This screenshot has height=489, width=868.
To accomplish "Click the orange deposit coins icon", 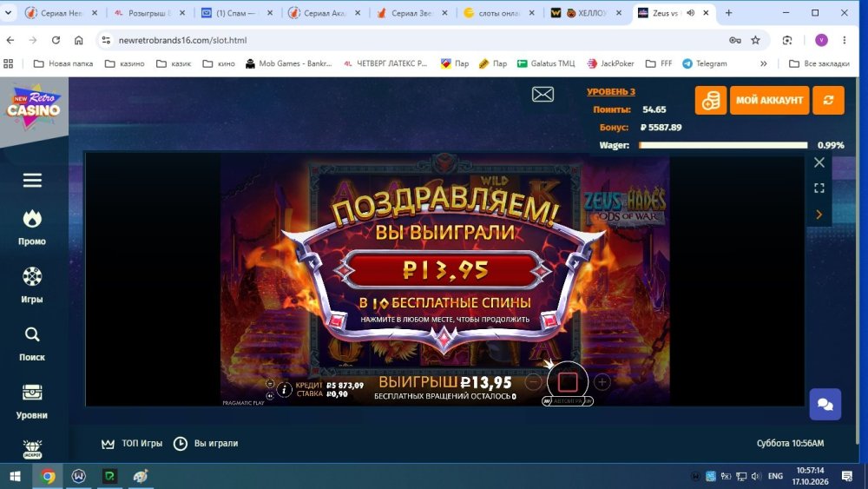I will click(711, 100).
